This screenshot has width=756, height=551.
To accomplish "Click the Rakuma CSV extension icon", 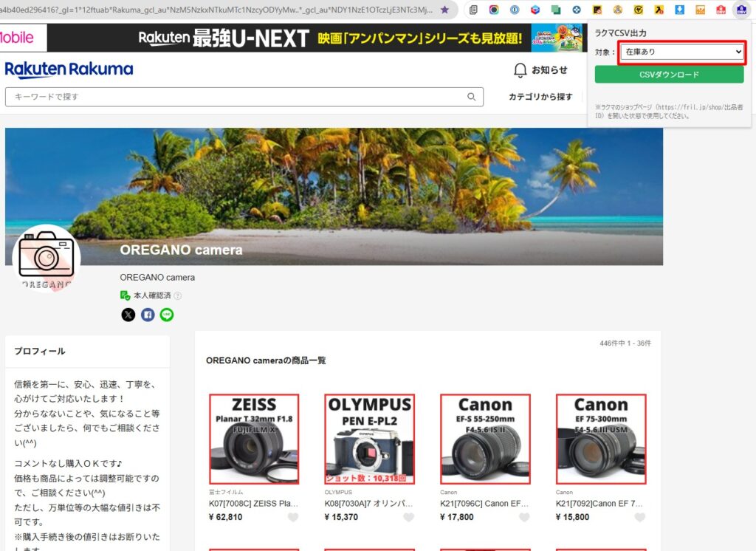I will 740,10.
